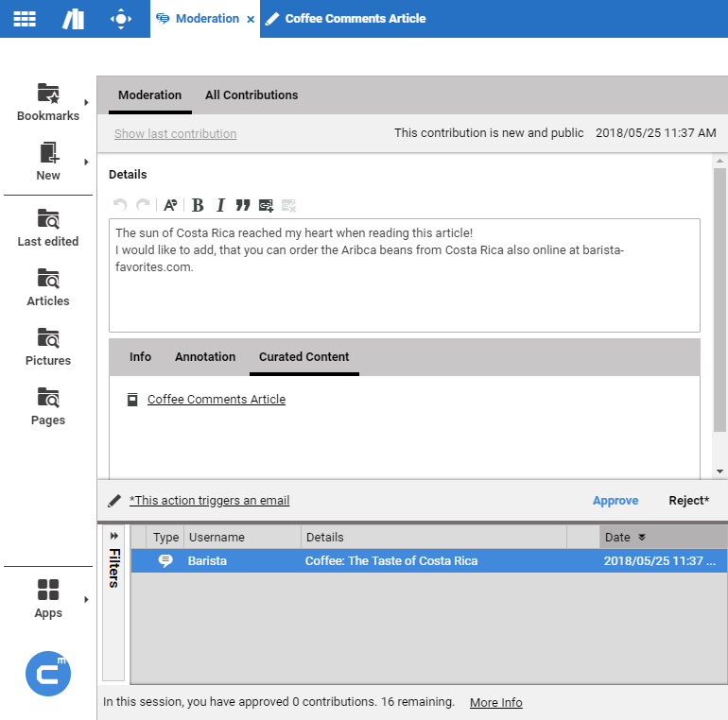Close the Moderation tab

251,19
